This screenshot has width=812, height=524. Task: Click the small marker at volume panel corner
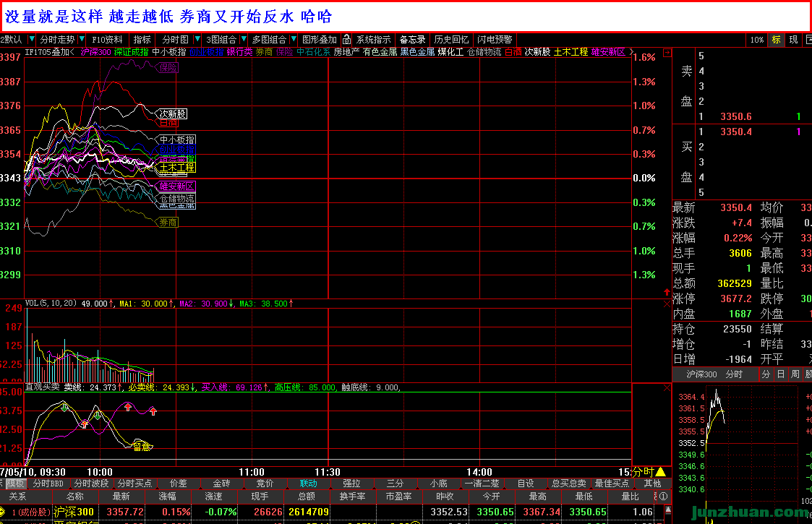tap(666, 305)
